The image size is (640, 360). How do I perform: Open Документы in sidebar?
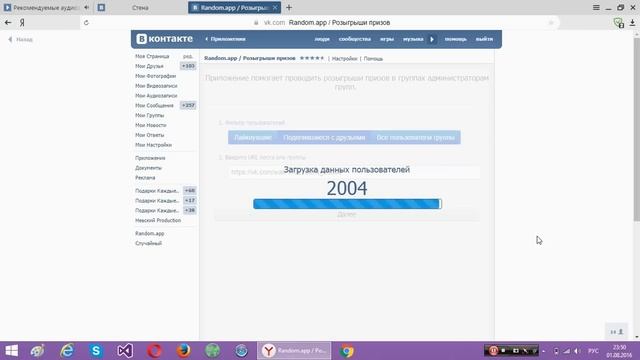click(149, 168)
